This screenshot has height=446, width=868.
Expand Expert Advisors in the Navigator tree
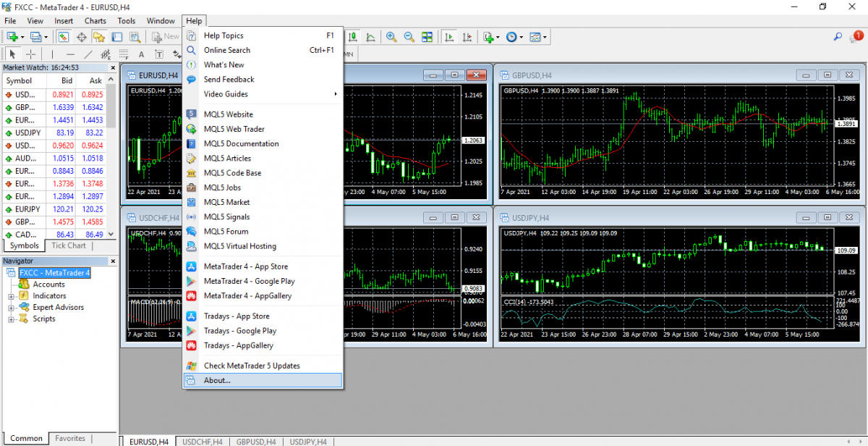(x=12, y=308)
